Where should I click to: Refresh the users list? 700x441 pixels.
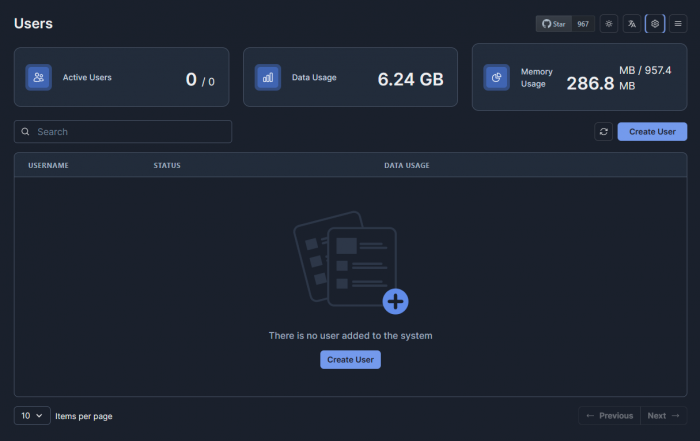coord(603,132)
